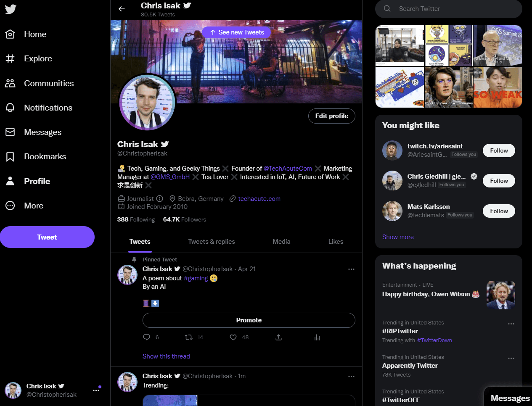Image resolution: width=532 pixels, height=406 pixels.
Task: Follow Mats Karlsson
Action: pyautogui.click(x=499, y=211)
